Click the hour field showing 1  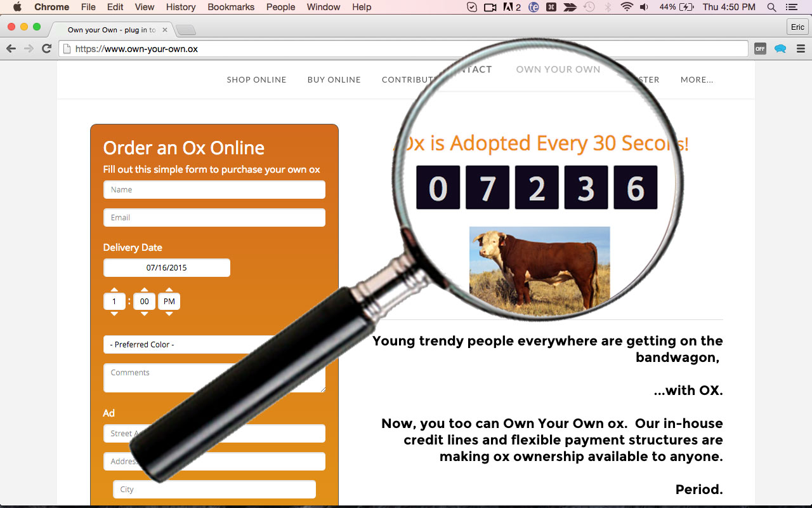[x=114, y=301]
